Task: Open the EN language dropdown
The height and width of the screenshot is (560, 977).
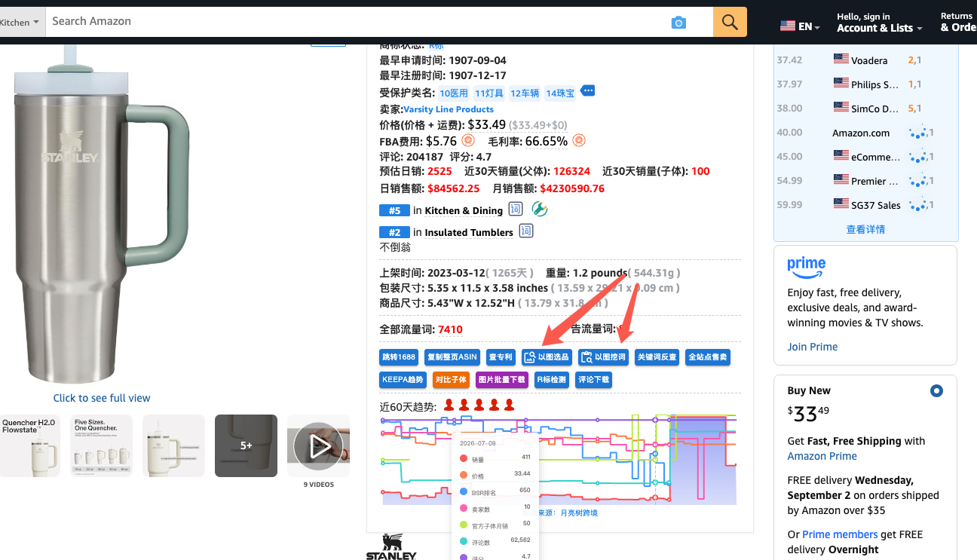Action: pyautogui.click(x=801, y=26)
